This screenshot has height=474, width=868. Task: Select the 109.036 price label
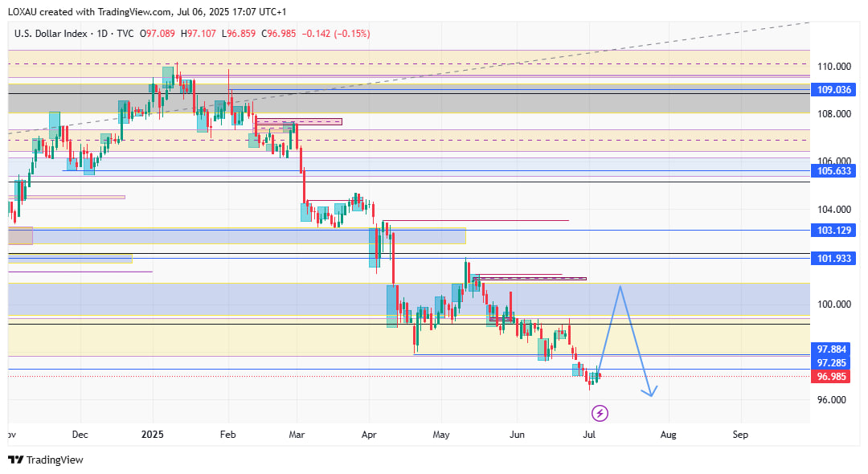(x=833, y=90)
